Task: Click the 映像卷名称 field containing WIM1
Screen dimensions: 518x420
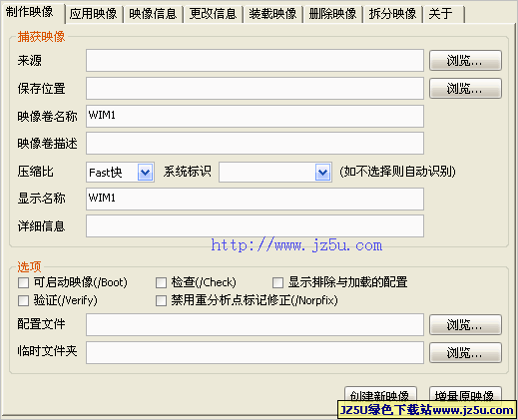Action: click(x=255, y=116)
